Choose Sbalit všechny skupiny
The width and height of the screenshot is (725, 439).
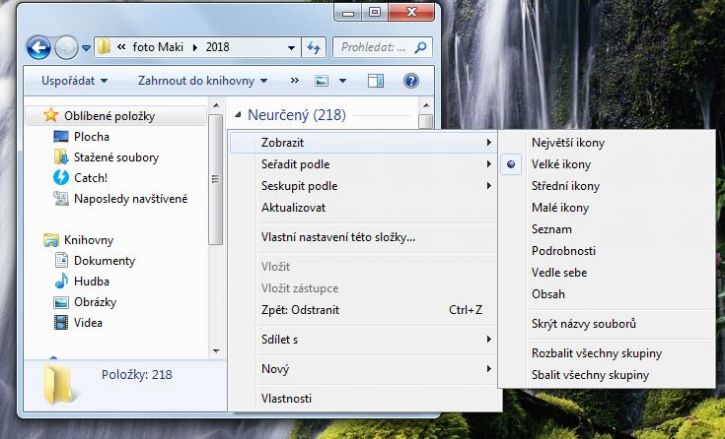(x=607, y=375)
